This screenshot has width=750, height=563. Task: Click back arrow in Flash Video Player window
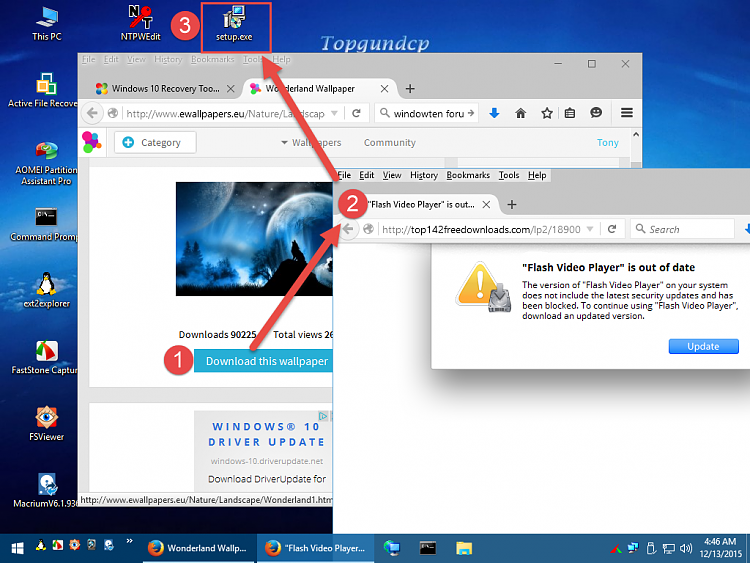coord(349,229)
